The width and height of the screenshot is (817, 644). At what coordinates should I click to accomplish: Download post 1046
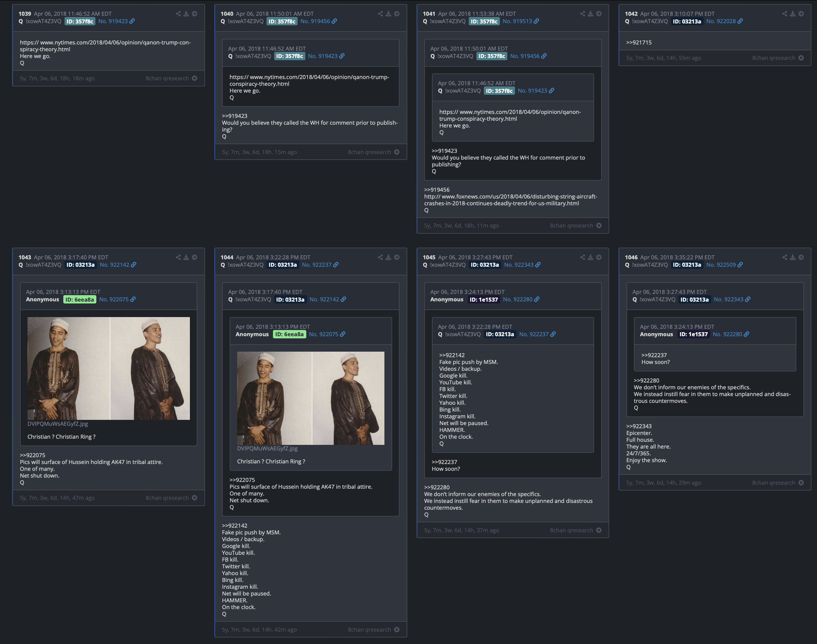793,257
